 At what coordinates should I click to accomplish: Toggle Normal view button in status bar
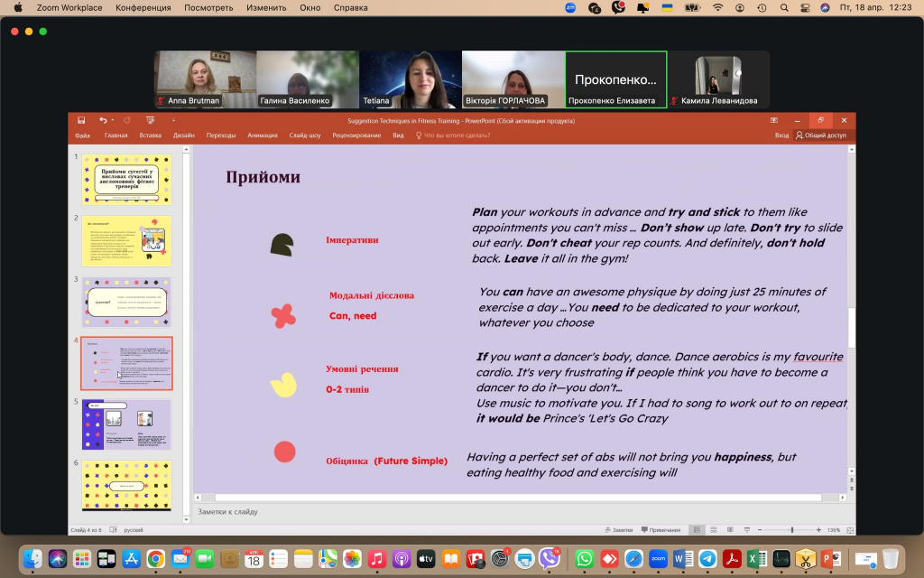click(x=697, y=530)
